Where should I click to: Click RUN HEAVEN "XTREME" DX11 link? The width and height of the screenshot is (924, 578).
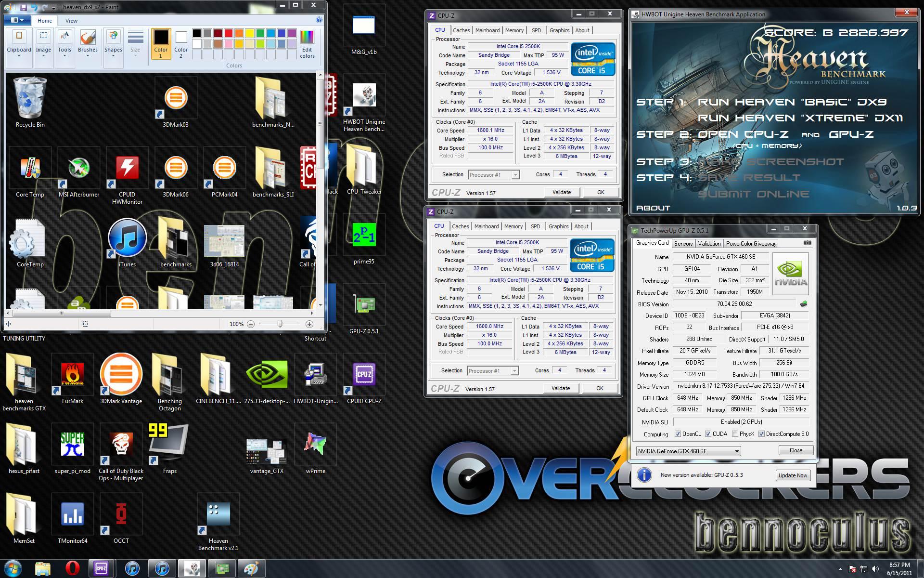800,118
